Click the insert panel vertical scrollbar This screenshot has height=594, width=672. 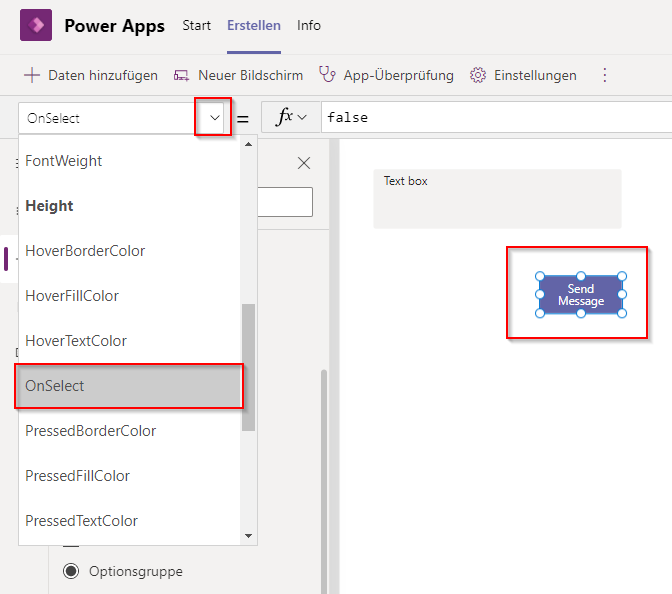(324, 480)
